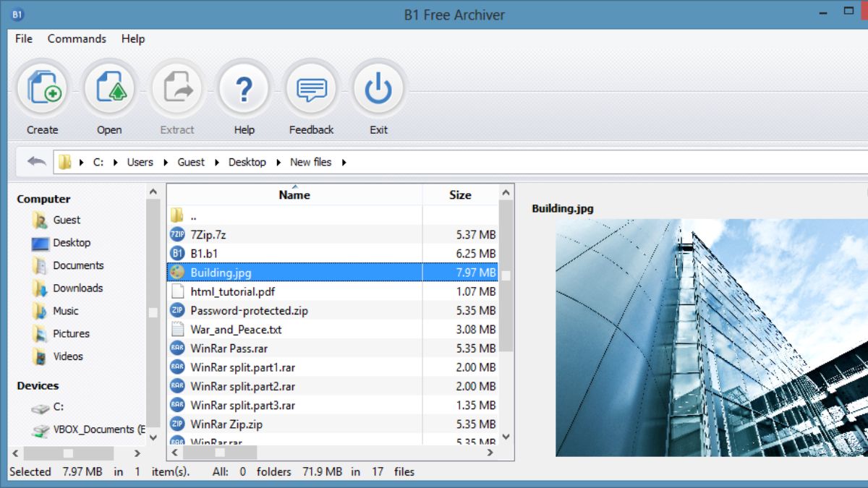Open the Commands menu
The image size is (868, 488).
pos(77,39)
